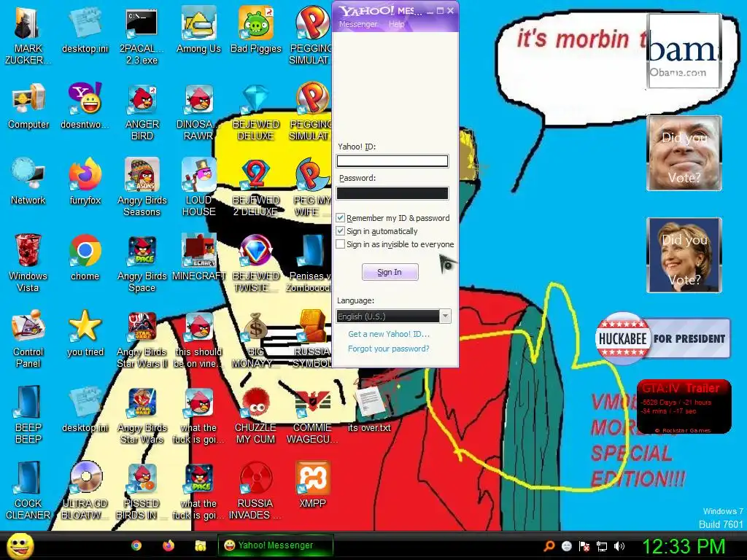Select the ANGER BIRD icon
The width and height of the screenshot is (747, 560).
[142, 112]
